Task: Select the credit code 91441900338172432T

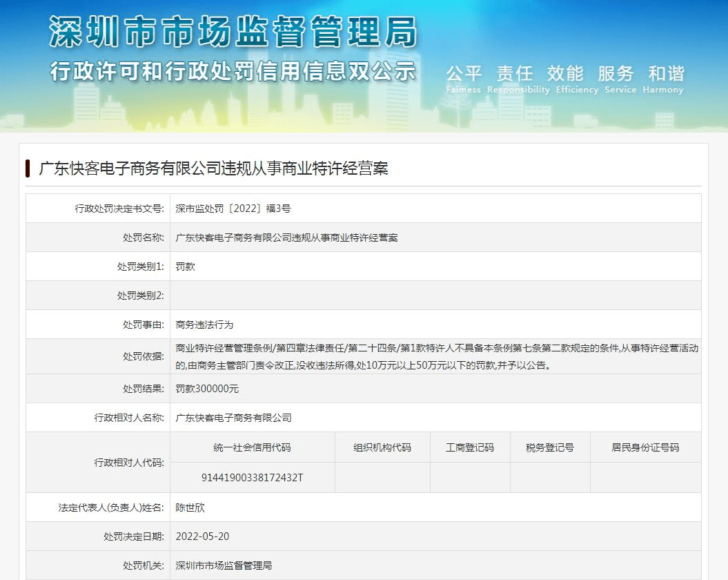Action: pos(252,477)
